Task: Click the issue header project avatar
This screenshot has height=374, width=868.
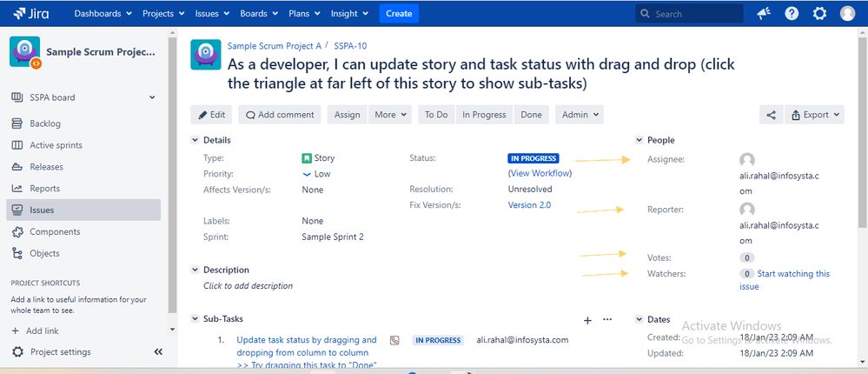Action: (206, 54)
